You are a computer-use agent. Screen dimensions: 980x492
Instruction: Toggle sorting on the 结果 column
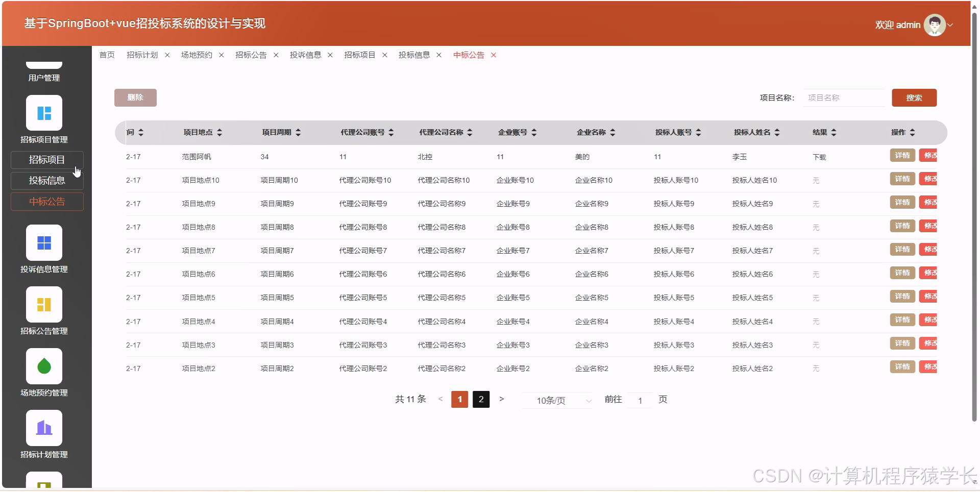[834, 132]
